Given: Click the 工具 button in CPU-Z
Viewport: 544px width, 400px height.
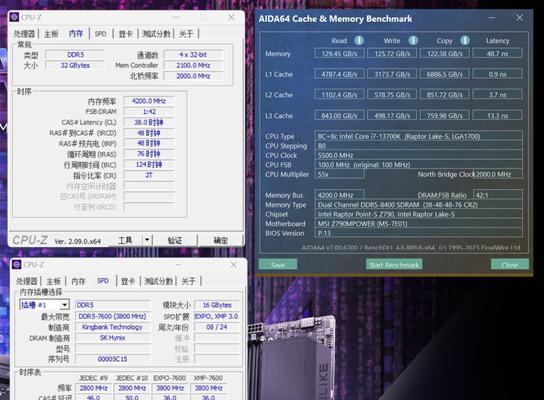Looking at the screenshot, I should tap(125, 240).
